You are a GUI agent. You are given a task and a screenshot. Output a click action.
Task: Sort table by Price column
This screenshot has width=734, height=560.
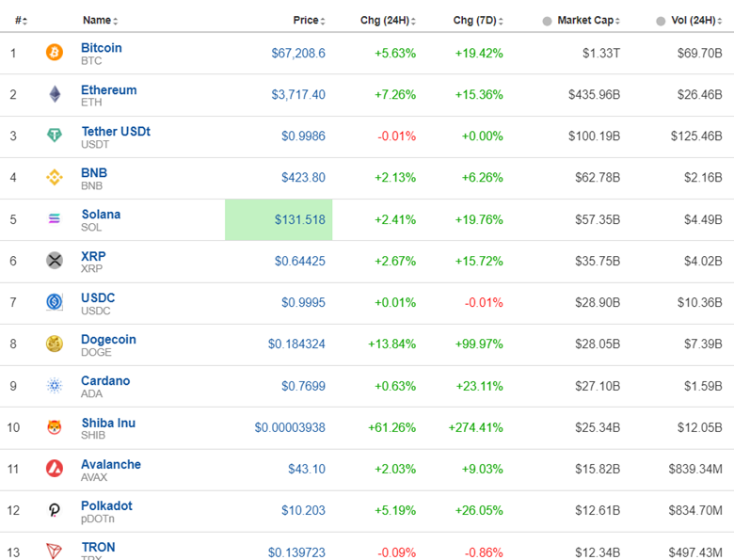[309, 21]
